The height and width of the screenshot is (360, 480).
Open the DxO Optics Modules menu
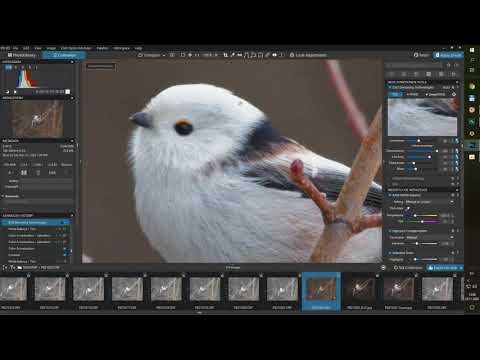[76, 48]
